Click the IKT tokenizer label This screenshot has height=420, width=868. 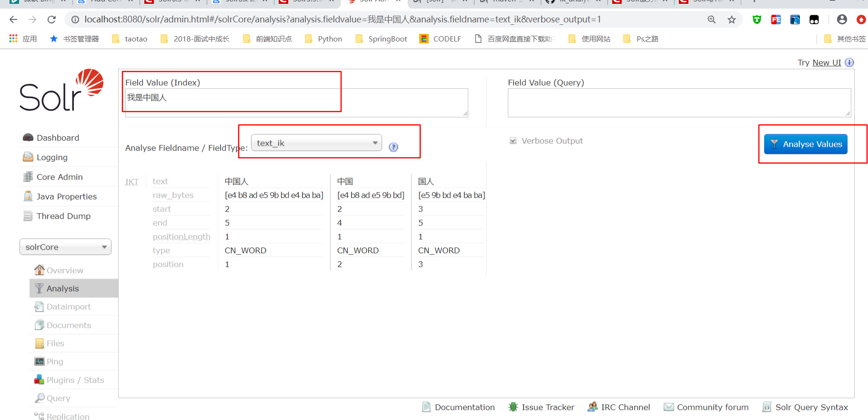click(132, 182)
